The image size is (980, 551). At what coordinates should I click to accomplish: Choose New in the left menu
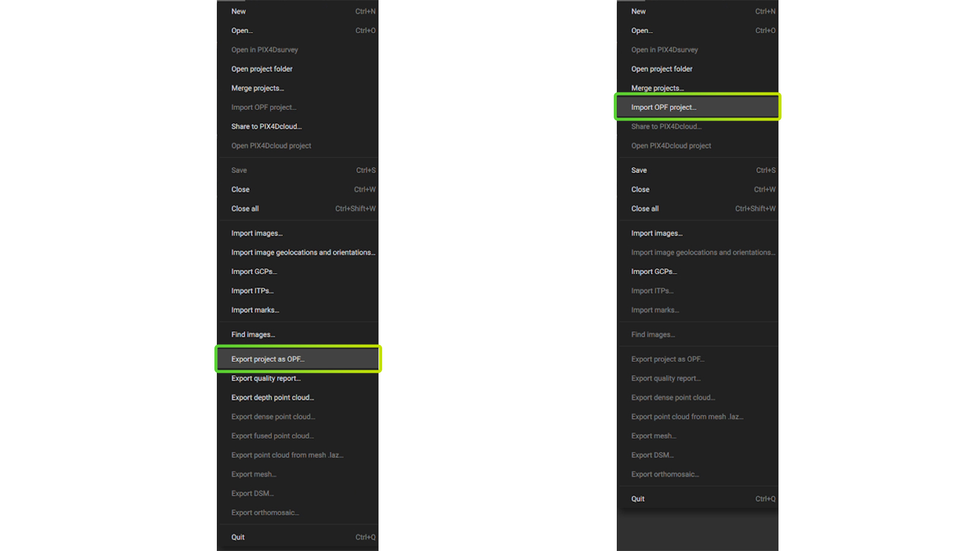point(298,11)
